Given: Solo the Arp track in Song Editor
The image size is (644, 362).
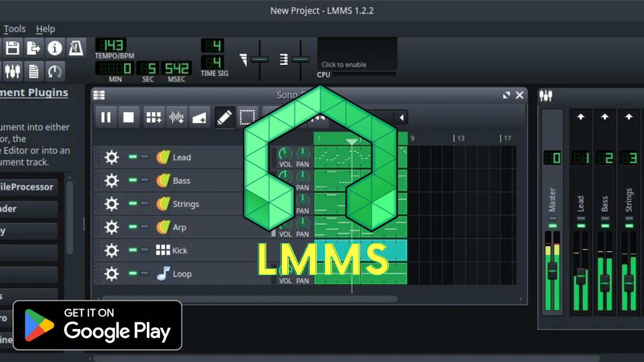Looking at the screenshot, I should (x=144, y=227).
